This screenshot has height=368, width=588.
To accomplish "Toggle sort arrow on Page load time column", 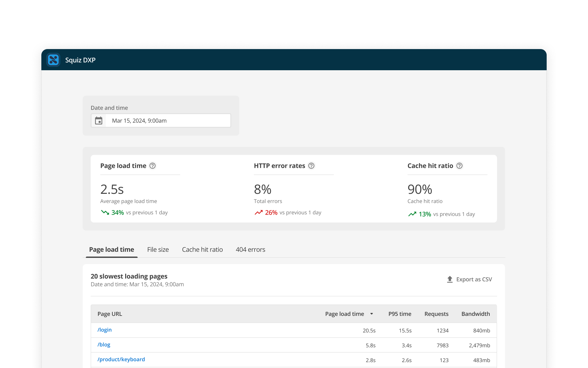I will pyautogui.click(x=371, y=314).
